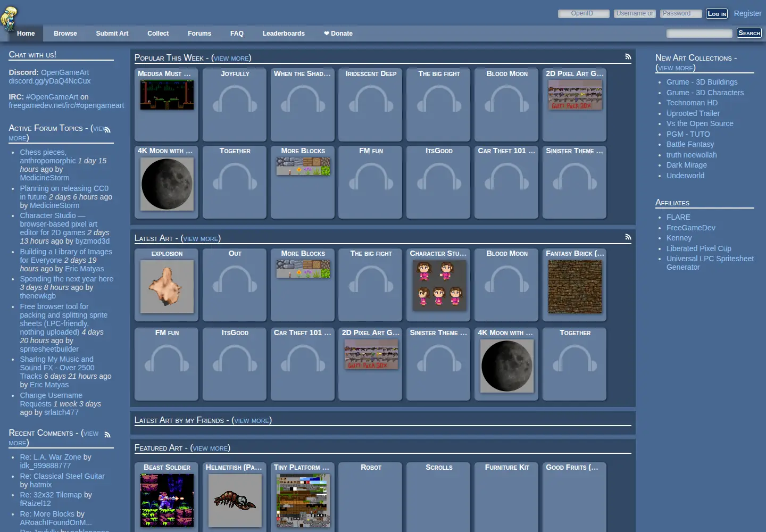The width and height of the screenshot is (766, 532).
Task: Open Blood Moon audio in Latest Art
Action: click(507, 279)
